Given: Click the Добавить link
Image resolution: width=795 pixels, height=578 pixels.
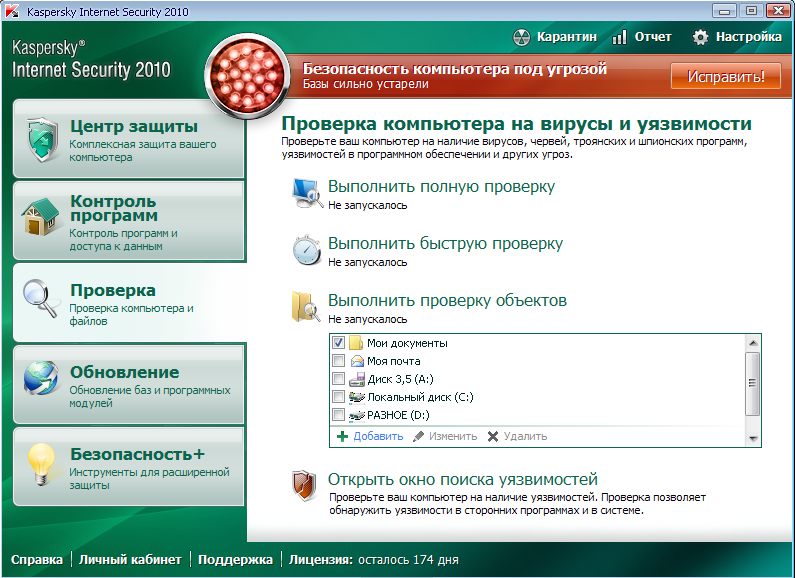Looking at the screenshot, I should [378, 436].
